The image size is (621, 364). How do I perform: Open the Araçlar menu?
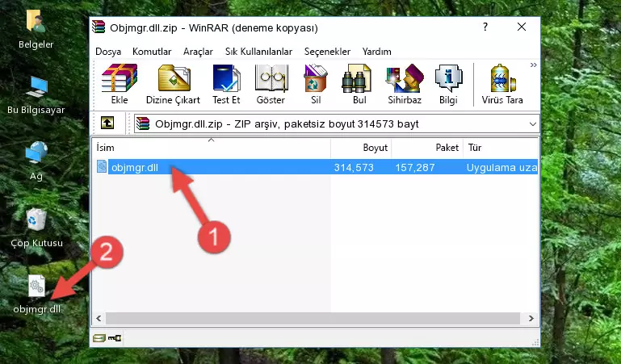[198, 52]
